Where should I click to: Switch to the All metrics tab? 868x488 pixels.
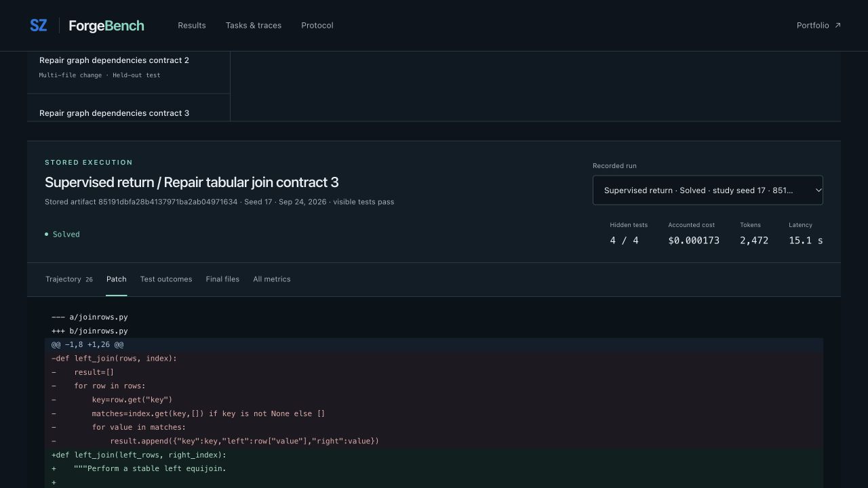[x=272, y=279]
